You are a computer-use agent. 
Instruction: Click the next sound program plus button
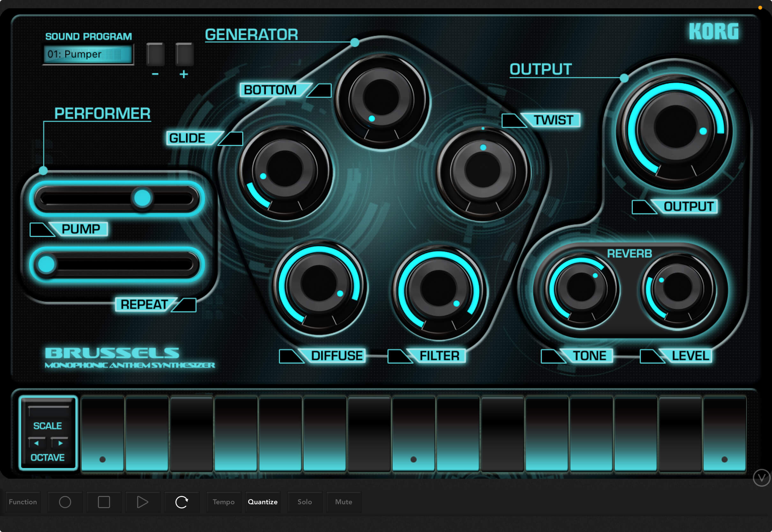[184, 54]
